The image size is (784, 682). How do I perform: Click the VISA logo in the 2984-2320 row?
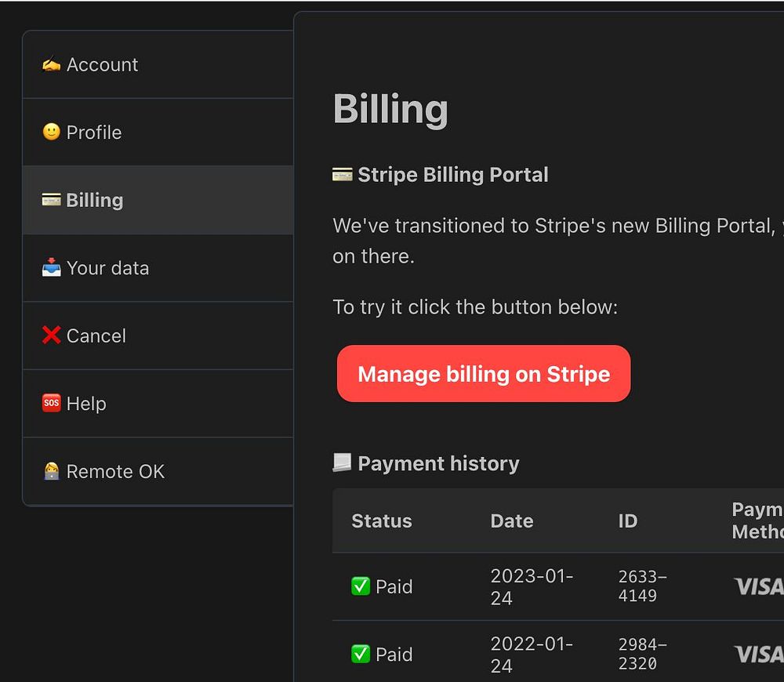point(758,654)
